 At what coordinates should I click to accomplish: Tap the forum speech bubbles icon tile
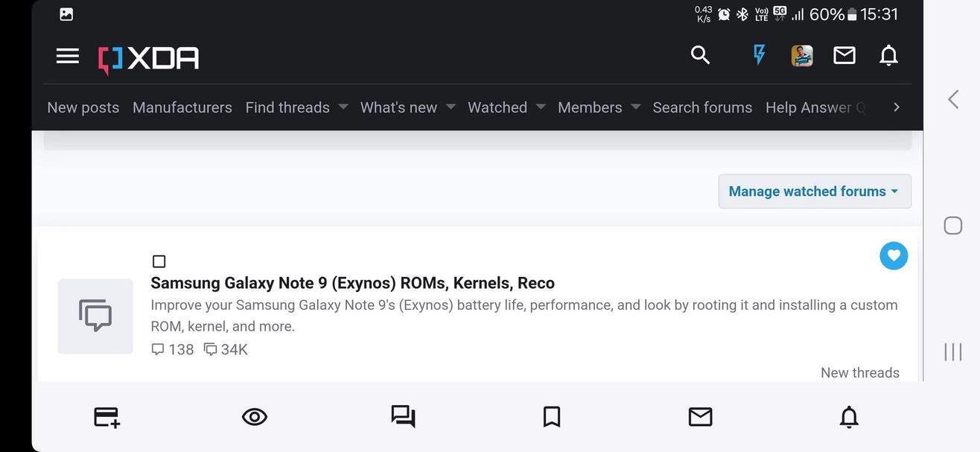pos(95,316)
